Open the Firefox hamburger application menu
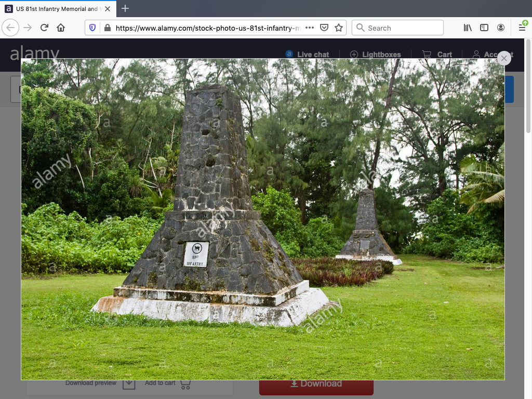The width and height of the screenshot is (532, 399). (522, 28)
